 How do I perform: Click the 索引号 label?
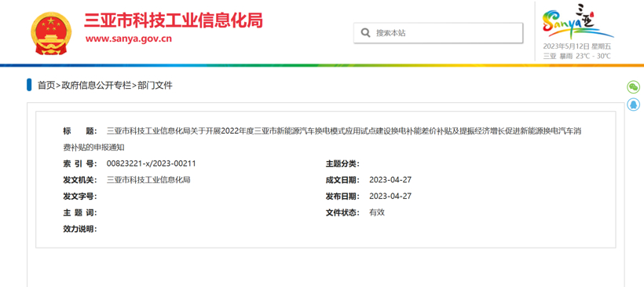80,164
